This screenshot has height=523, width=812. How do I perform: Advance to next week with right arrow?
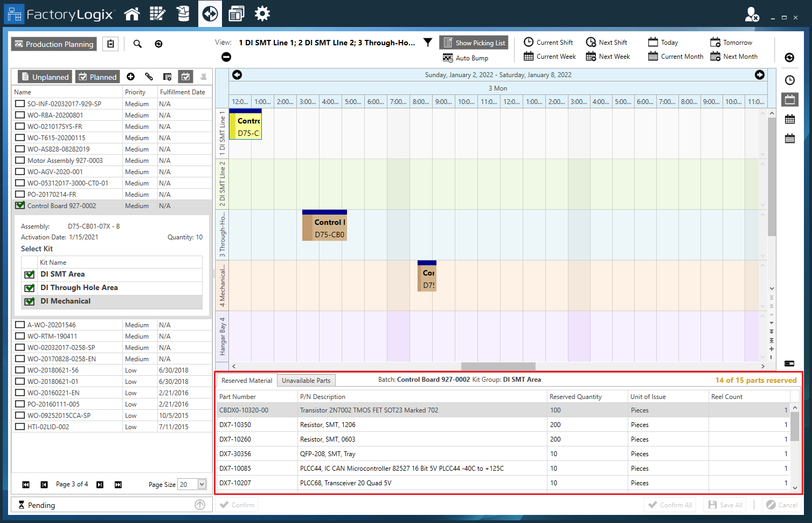pos(759,75)
